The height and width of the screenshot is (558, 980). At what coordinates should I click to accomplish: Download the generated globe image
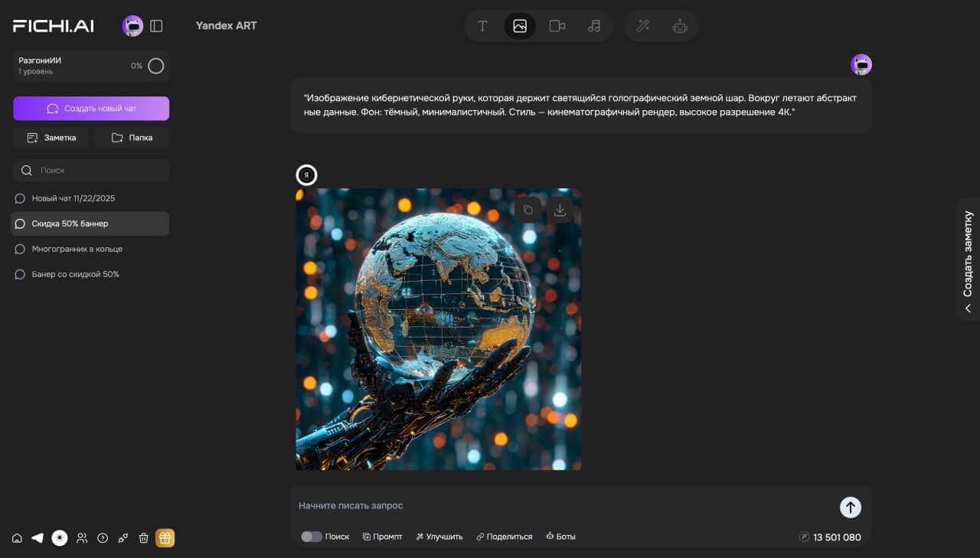click(560, 210)
